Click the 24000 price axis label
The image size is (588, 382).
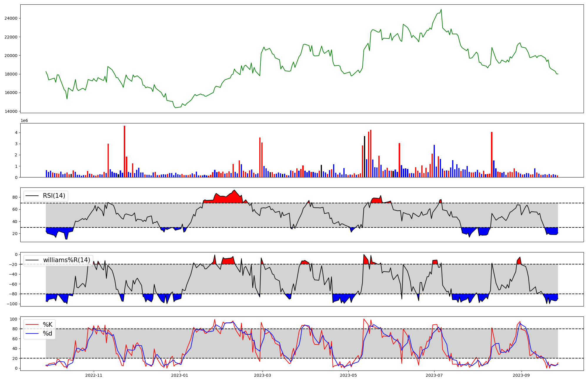pos(11,18)
